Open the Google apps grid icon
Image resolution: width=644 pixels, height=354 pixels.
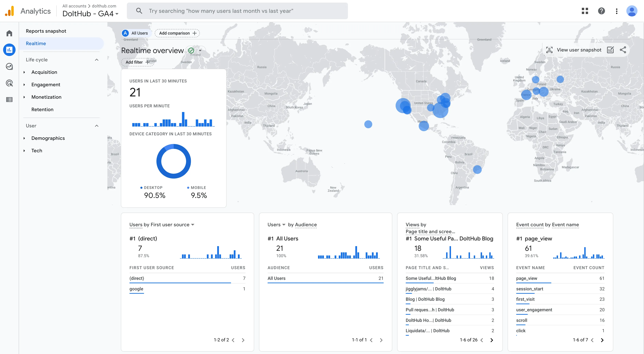pyautogui.click(x=585, y=11)
